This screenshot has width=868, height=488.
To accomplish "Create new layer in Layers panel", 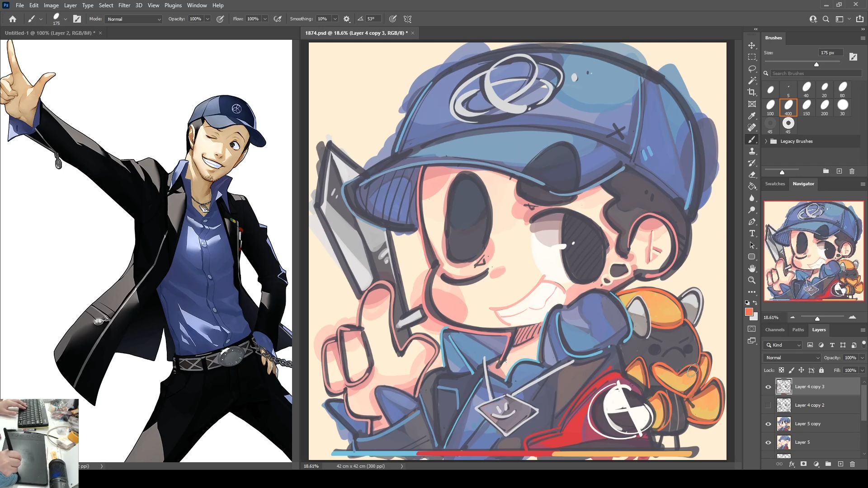I will (840, 464).
